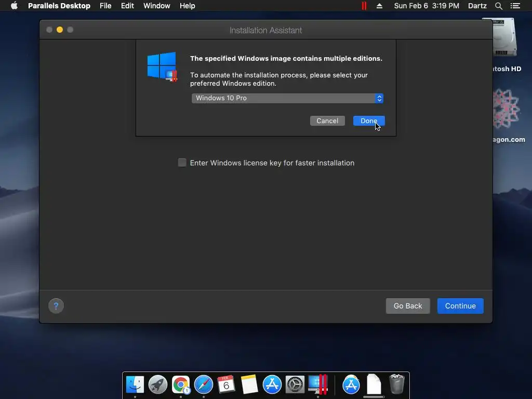Click the Go Back button
Image resolution: width=532 pixels, height=399 pixels.
[408, 305]
